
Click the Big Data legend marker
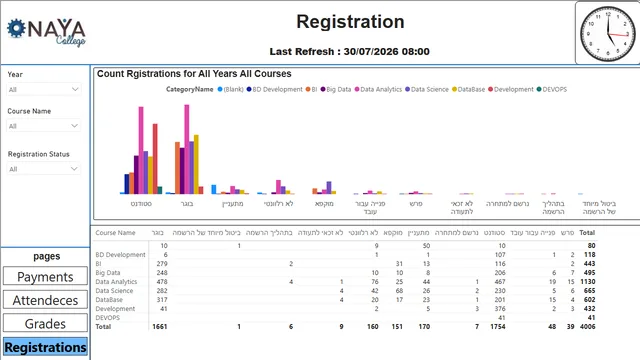pos(323,89)
